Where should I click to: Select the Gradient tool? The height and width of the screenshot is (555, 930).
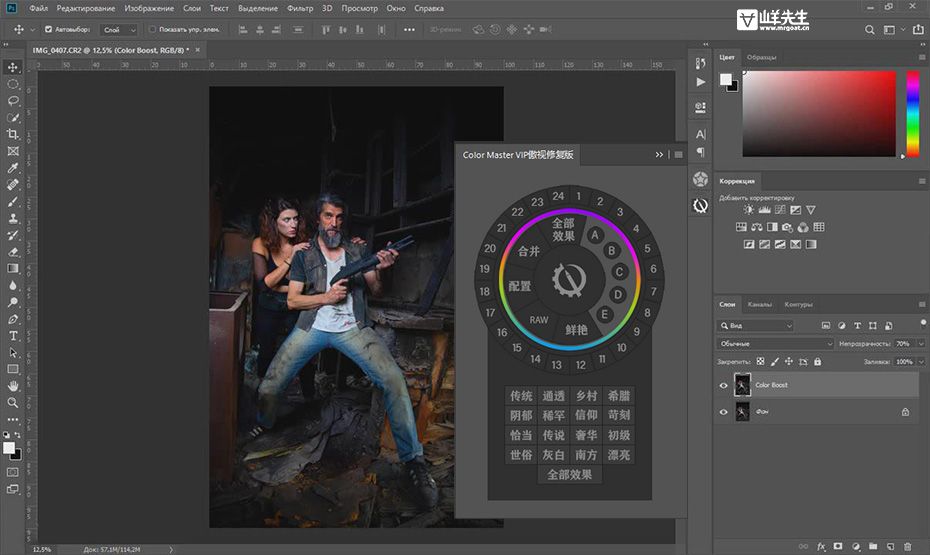(12, 268)
